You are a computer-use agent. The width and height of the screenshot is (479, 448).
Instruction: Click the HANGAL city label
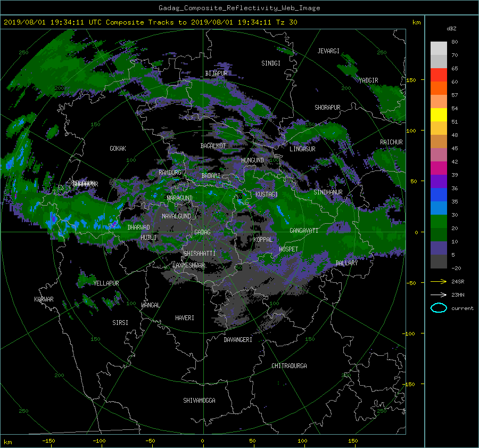(x=151, y=305)
